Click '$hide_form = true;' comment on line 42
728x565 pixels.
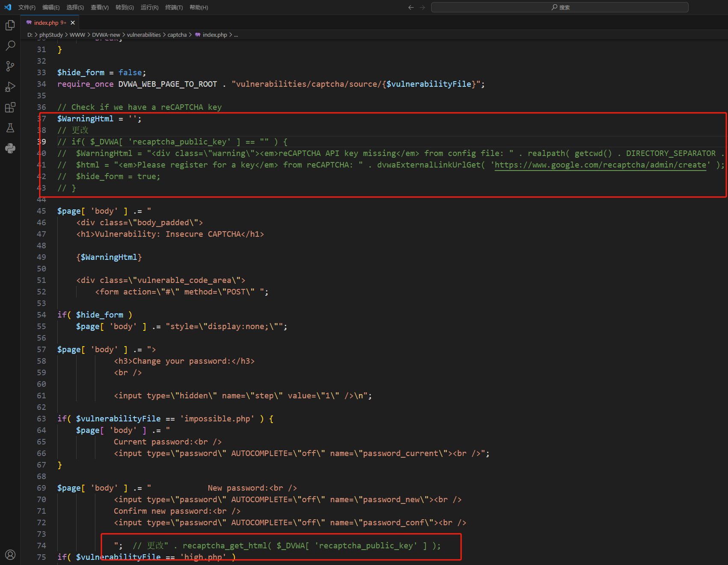[118, 177]
